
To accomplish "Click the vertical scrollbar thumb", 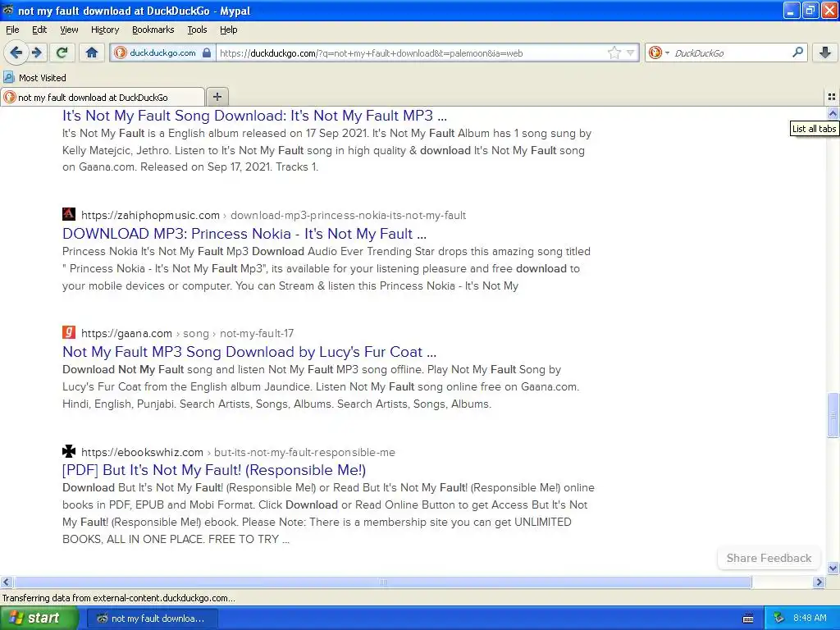I will click(833, 415).
